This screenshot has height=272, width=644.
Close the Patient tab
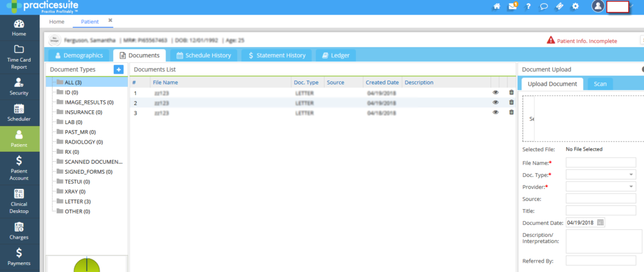[110, 20]
